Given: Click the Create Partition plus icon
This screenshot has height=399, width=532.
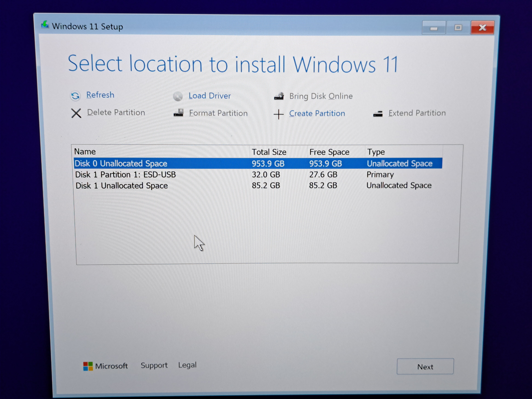Looking at the screenshot, I should (x=279, y=114).
